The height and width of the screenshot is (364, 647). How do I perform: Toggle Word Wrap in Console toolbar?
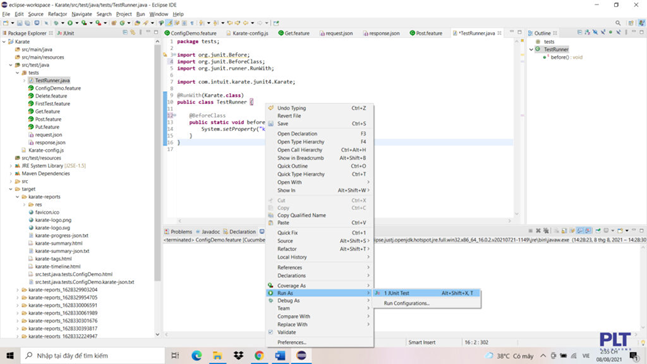(x=572, y=231)
